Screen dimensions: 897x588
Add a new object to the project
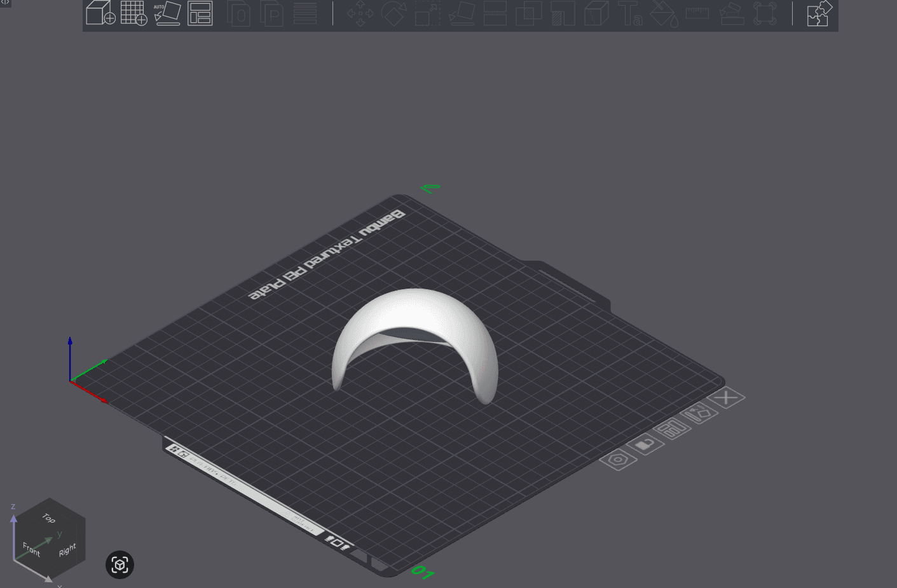[100, 13]
